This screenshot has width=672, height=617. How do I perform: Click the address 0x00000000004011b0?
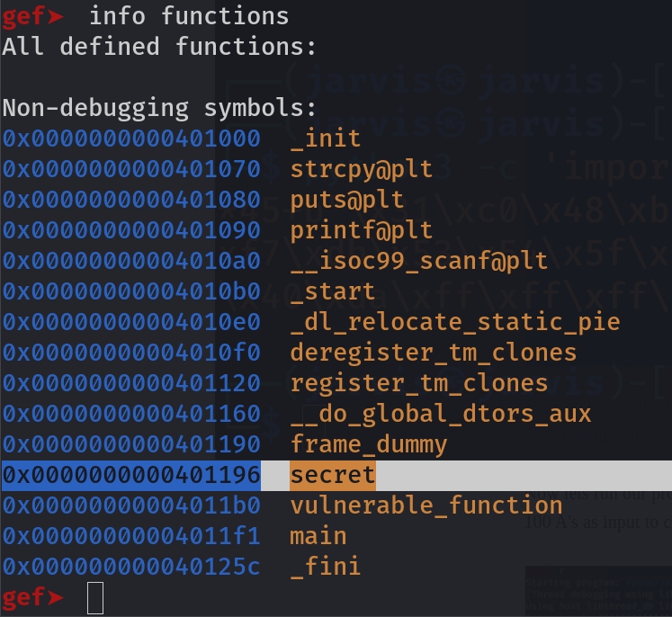[x=131, y=505]
